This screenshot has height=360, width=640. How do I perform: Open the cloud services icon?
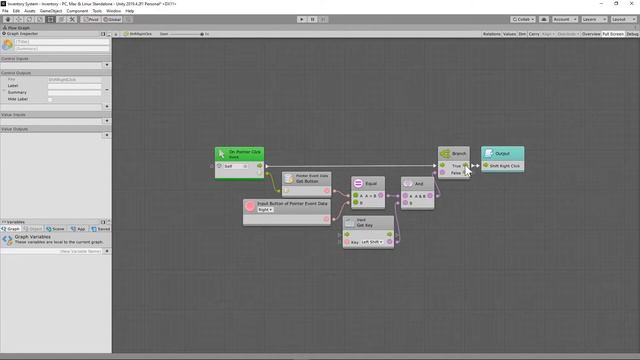pyautogui.click(x=544, y=19)
